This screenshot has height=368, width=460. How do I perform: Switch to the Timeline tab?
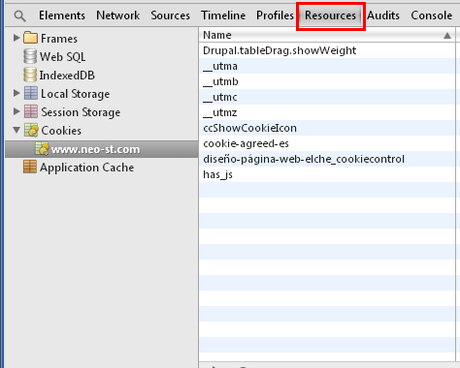pyautogui.click(x=223, y=15)
